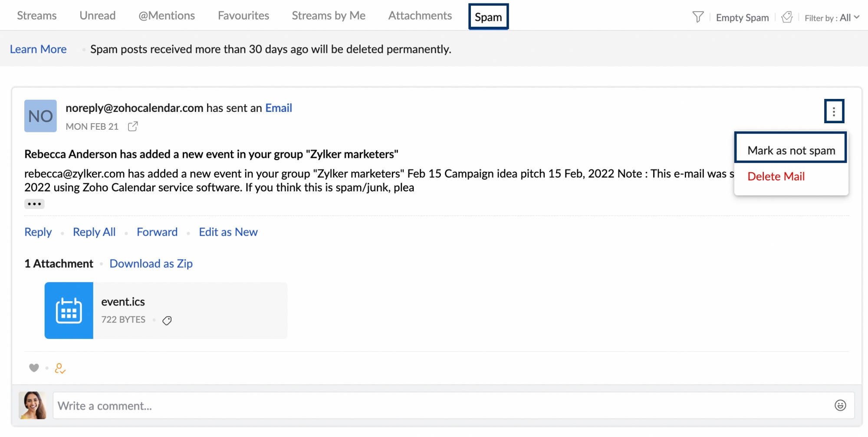The width and height of the screenshot is (868, 437).
Task: Click the tag icon on event.ics attachment
Action: pos(167,320)
